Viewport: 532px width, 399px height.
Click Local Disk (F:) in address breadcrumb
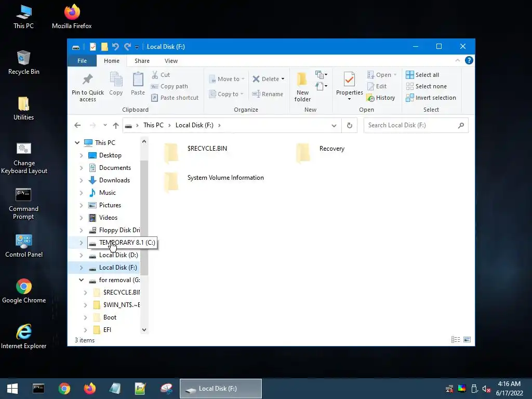(x=194, y=125)
